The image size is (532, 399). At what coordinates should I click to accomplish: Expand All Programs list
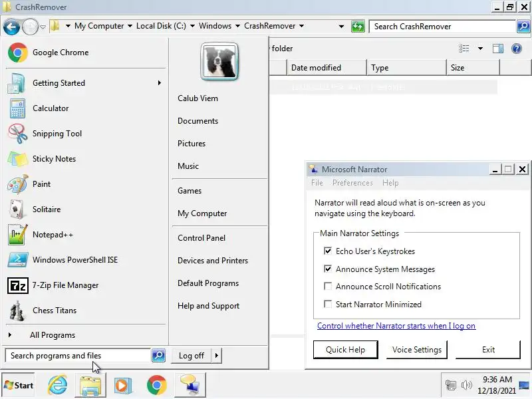(x=53, y=335)
